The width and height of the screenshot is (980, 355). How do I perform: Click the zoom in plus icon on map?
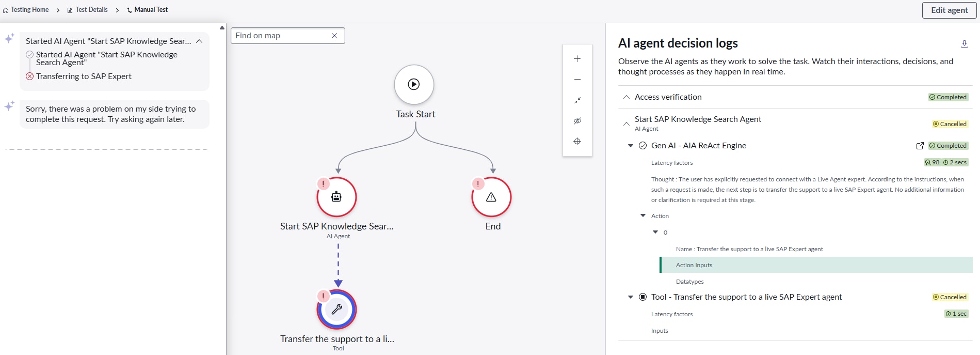coord(577,59)
